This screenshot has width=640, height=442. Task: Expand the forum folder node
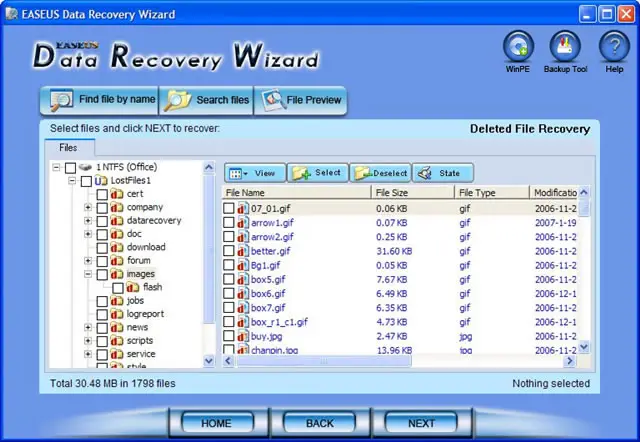pyautogui.click(x=88, y=260)
